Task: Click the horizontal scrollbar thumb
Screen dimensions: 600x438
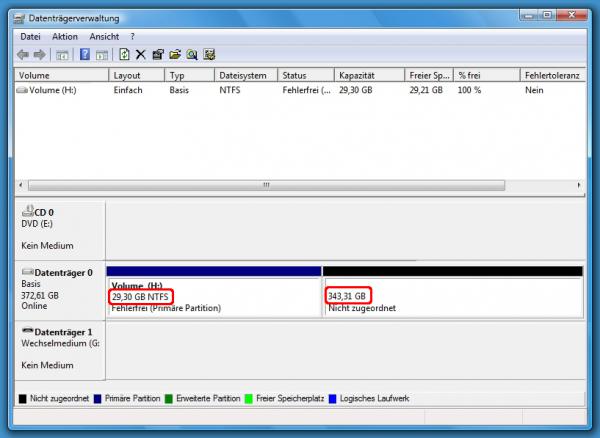Action: [266, 186]
